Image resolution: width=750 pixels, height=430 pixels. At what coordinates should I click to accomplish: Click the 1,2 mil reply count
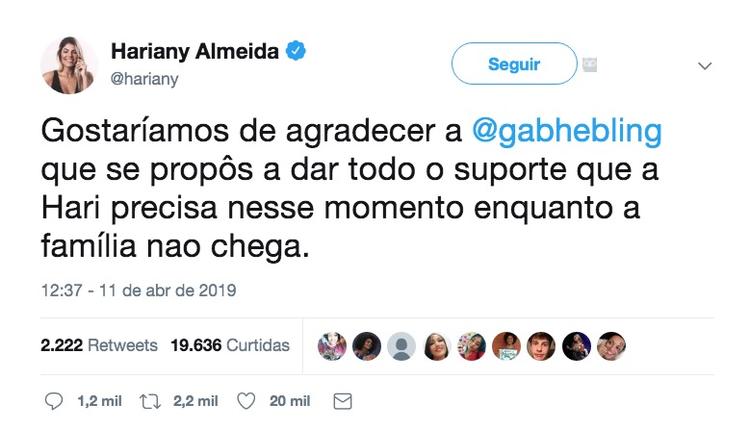pyautogui.click(x=99, y=401)
